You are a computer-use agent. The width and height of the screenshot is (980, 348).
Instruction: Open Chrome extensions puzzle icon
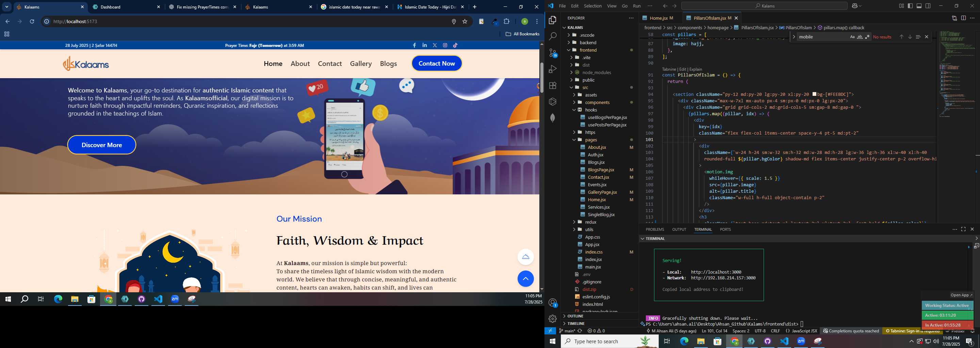pyautogui.click(x=507, y=22)
